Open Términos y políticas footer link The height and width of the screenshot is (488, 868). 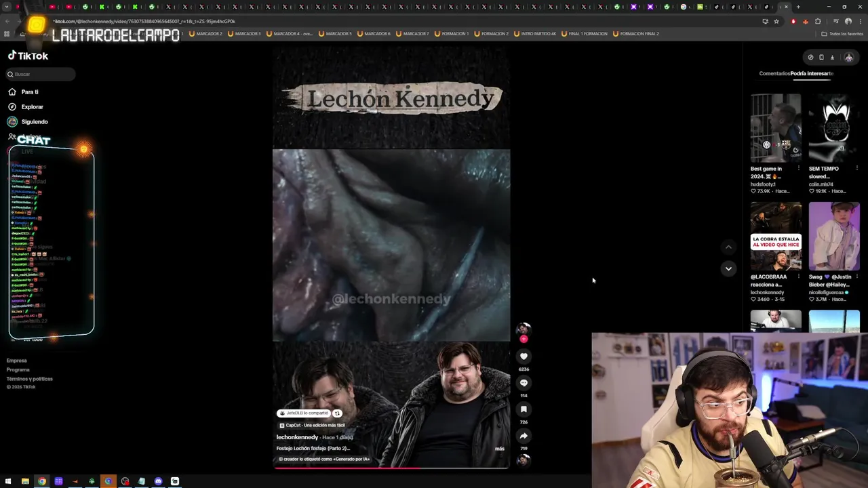[x=30, y=379]
